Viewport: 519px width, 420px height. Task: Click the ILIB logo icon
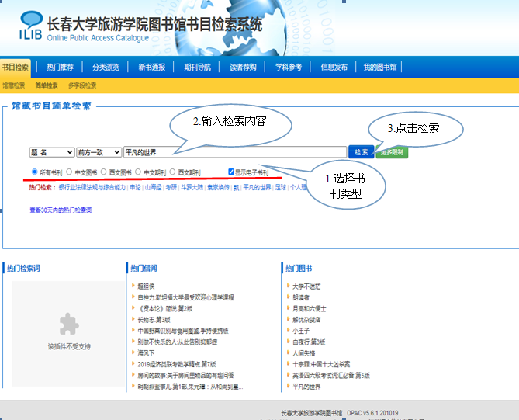31,25
